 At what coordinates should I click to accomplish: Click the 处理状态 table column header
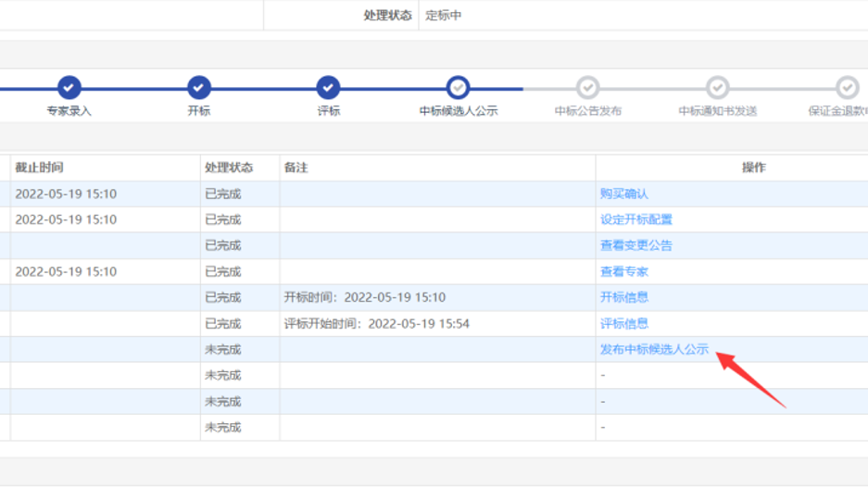click(x=228, y=168)
